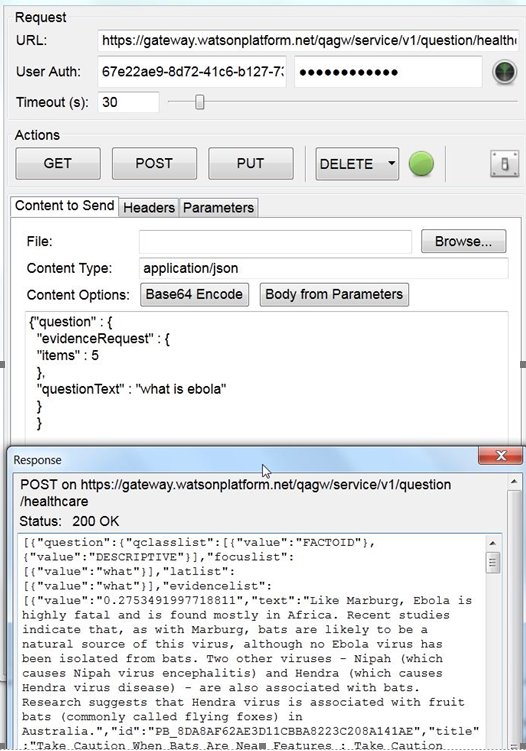Click the round dark auth status icon
The image size is (526, 751).
(x=504, y=72)
